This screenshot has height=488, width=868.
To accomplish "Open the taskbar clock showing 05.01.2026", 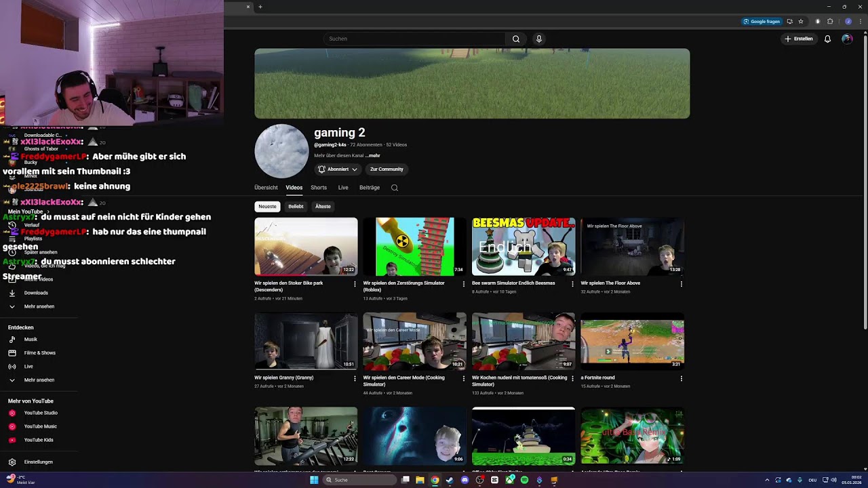I will point(851,480).
